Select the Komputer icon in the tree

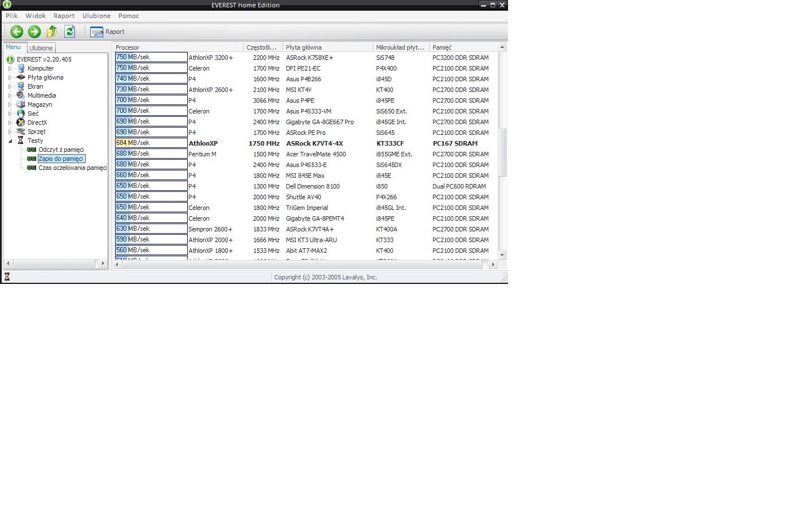tap(21, 68)
